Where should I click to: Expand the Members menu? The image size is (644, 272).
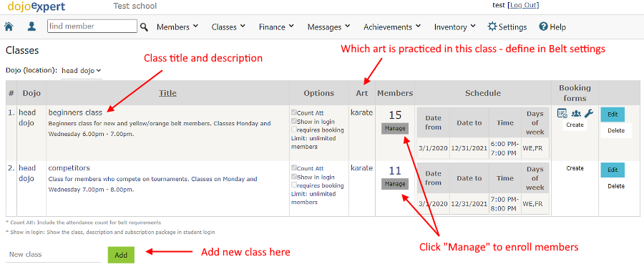click(x=177, y=27)
